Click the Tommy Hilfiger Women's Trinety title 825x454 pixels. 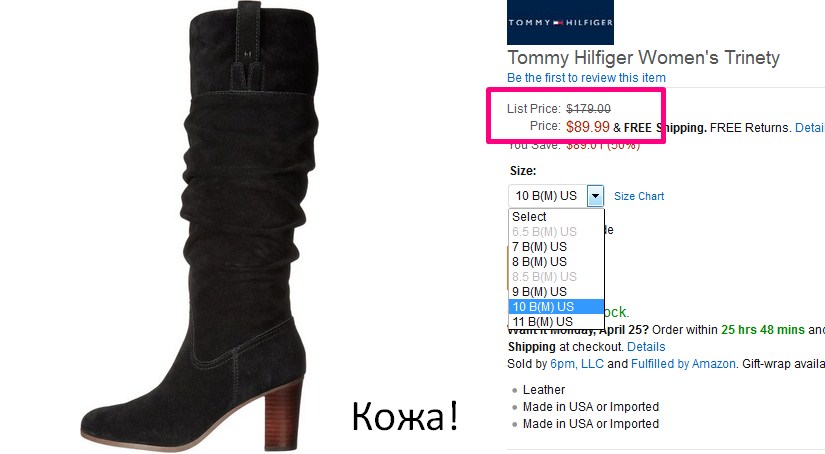pos(643,58)
